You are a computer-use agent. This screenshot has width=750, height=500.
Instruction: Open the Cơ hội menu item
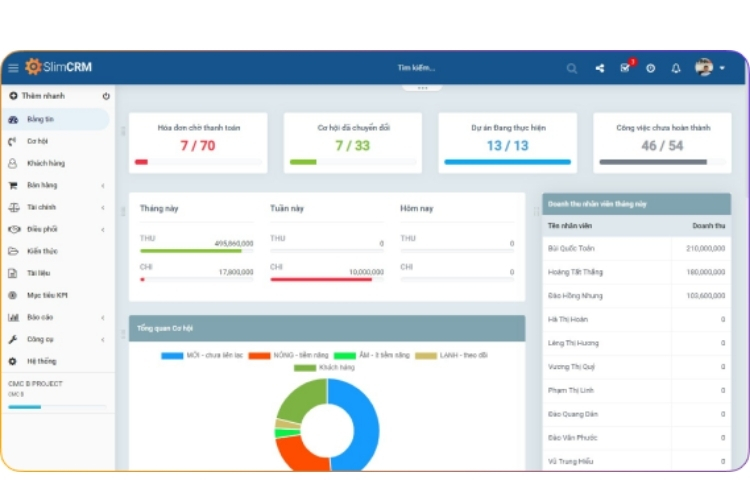click(x=38, y=141)
